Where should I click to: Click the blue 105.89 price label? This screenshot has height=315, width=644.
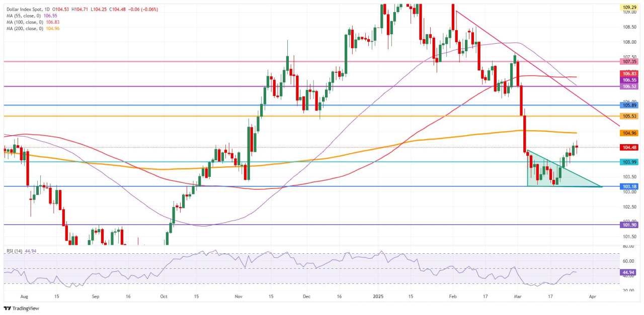[x=629, y=105]
